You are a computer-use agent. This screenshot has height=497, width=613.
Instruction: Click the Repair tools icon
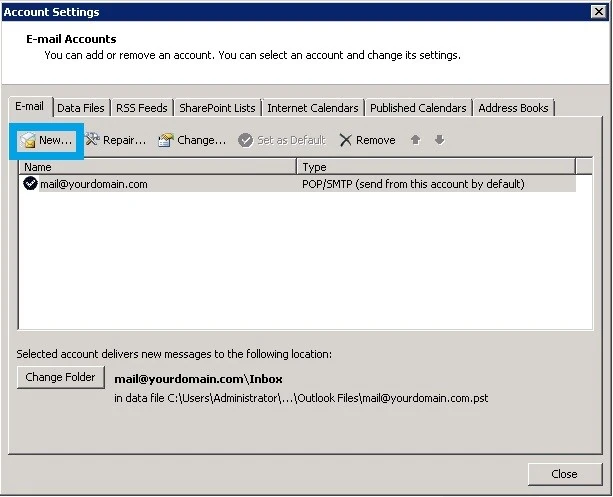(93, 139)
